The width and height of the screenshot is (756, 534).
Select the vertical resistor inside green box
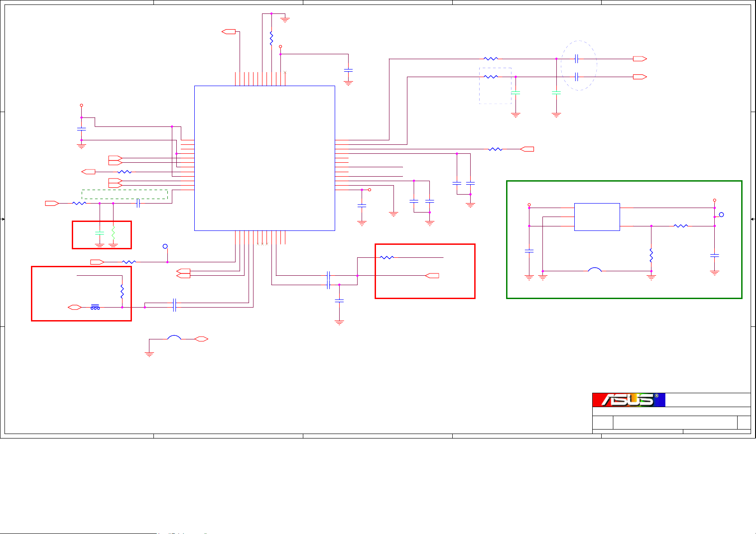click(x=651, y=255)
